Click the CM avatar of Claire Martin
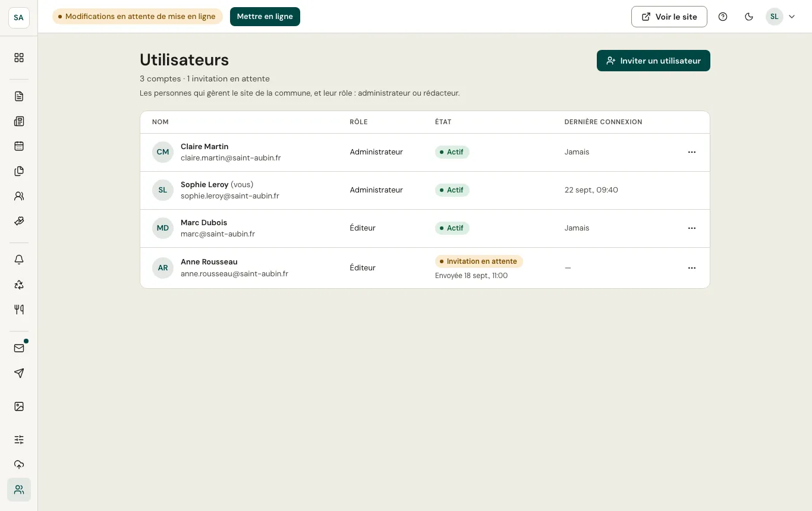 coord(163,152)
